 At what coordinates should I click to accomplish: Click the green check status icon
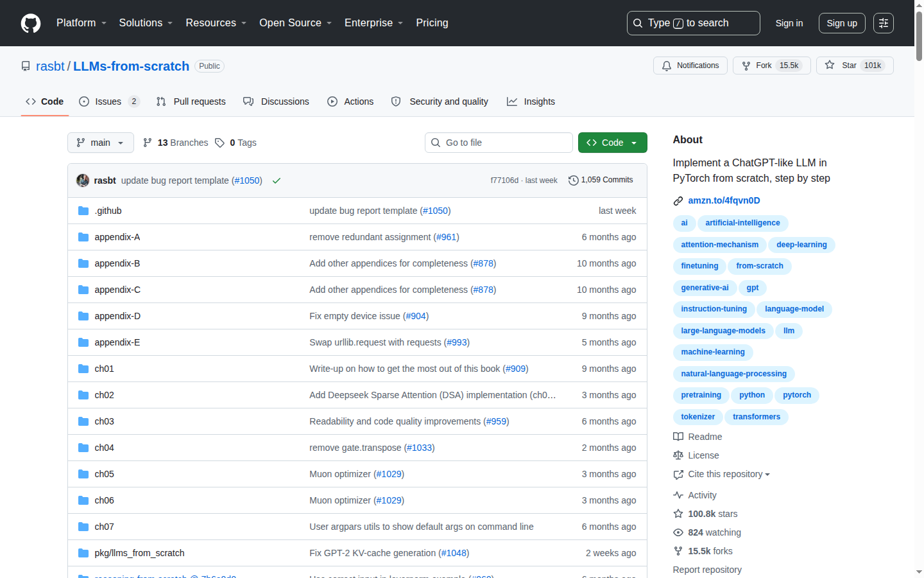[277, 180]
